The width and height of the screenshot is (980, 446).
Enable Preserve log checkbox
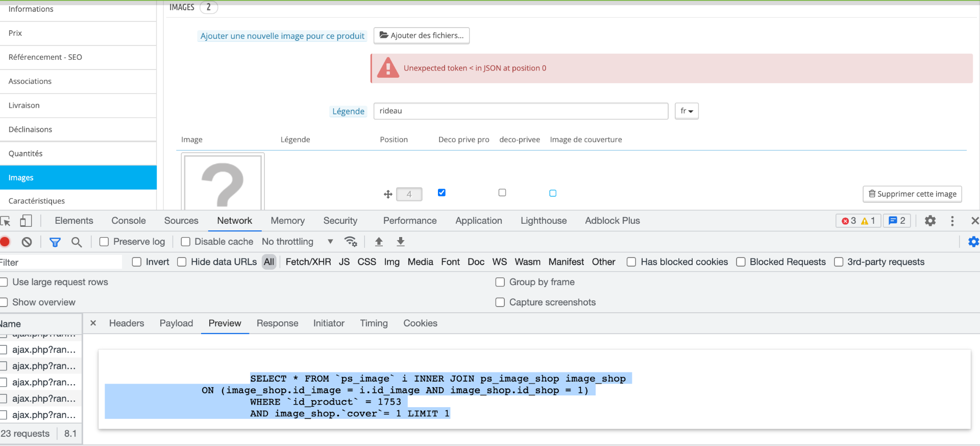pyautogui.click(x=104, y=242)
